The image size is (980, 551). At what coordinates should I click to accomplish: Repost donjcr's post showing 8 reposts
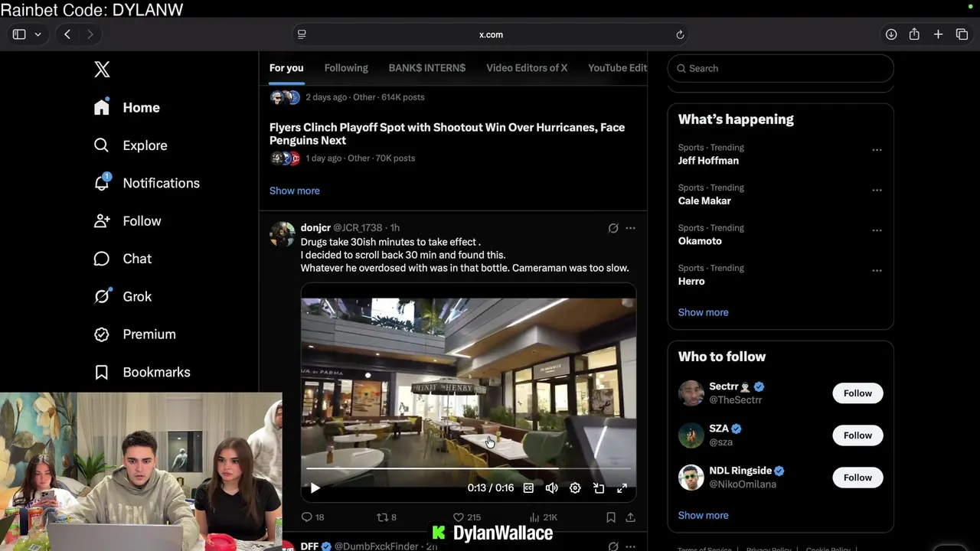pyautogui.click(x=387, y=517)
